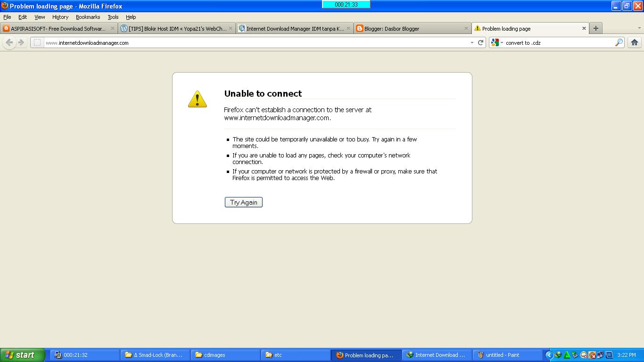Screen dimensions: 644x362
Task: Close the Blokir Host IDM tab
Action: 231,28
